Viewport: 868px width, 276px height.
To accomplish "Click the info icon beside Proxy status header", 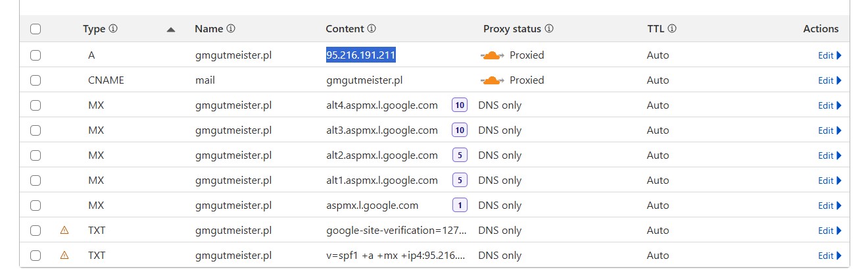I will [549, 29].
